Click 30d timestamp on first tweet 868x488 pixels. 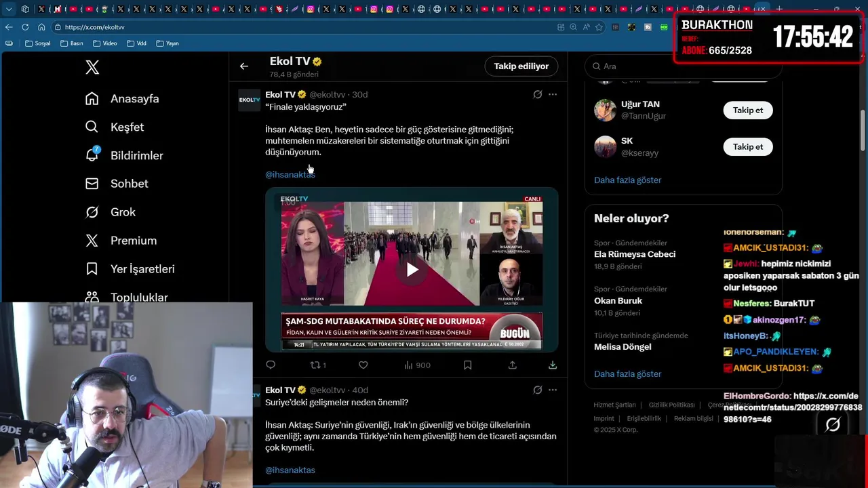point(360,95)
